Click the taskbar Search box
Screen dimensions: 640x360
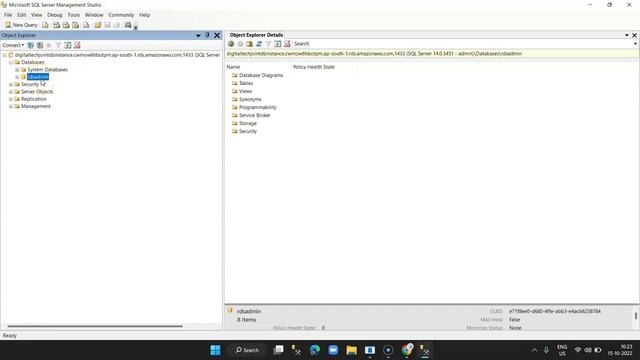pyautogui.click(x=247, y=350)
